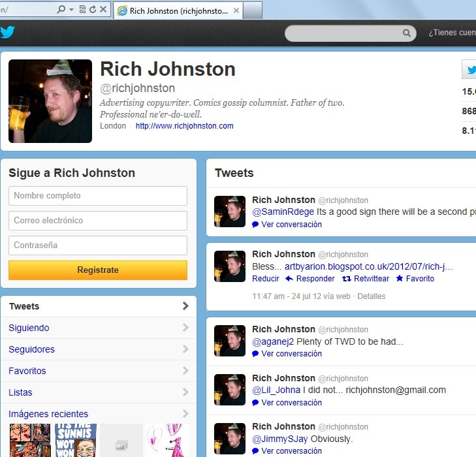
Task: Click the chevron on the Favoritos row
Action: point(185,371)
